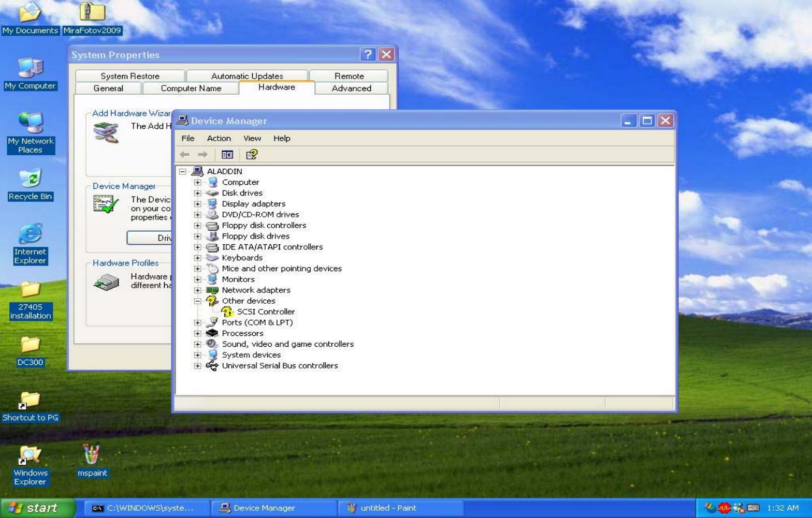This screenshot has width=812, height=518.
Task: Open the Windows Explorer desktop shortcut
Action: pyautogui.click(x=30, y=466)
